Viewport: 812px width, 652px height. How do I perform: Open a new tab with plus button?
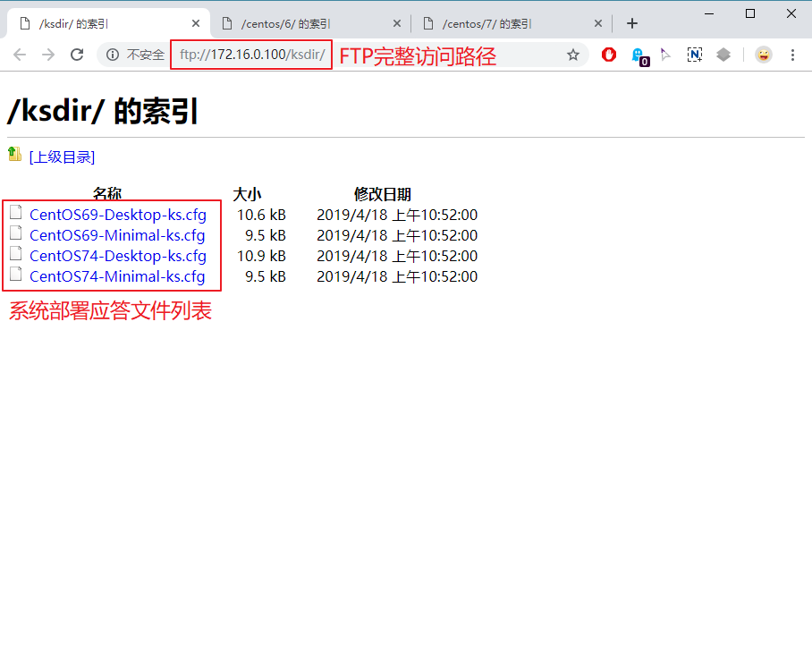631,23
